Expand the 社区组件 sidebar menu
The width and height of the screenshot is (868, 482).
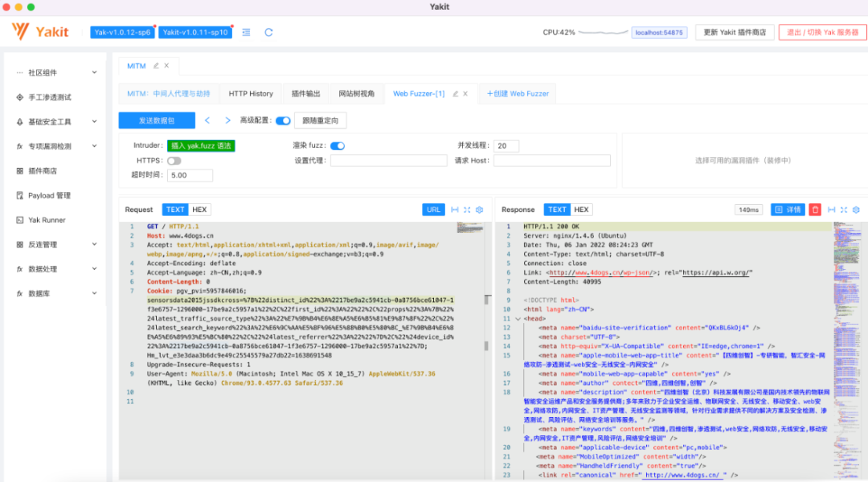(x=55, y=72)
